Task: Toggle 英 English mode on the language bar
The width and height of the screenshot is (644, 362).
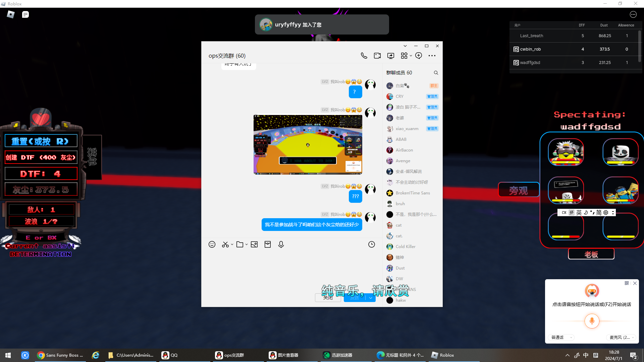Action: coord(579,213)
